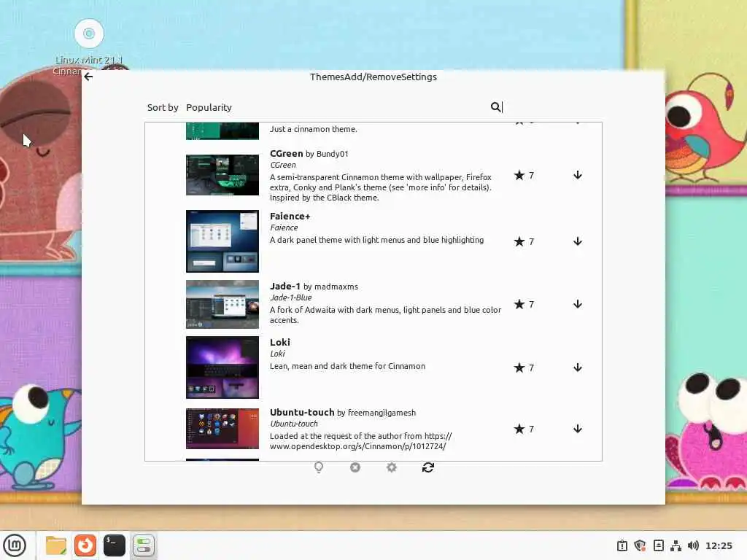Open the Ubuntu-touch theme thumbnail
Viewport: 747px width, 560px height.
coord(222,429)
